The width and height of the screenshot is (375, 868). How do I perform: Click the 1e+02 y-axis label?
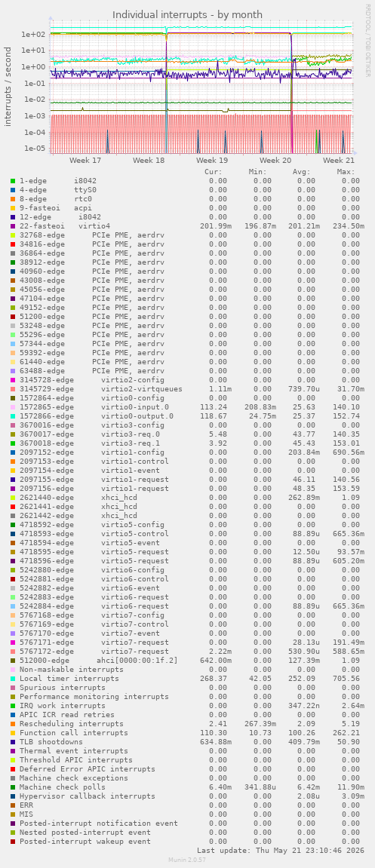(33, 35)
